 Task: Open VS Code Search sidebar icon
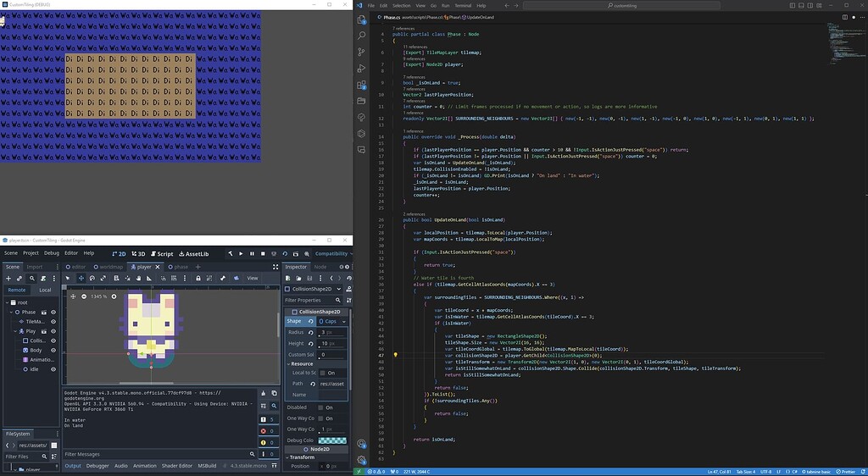361,36
